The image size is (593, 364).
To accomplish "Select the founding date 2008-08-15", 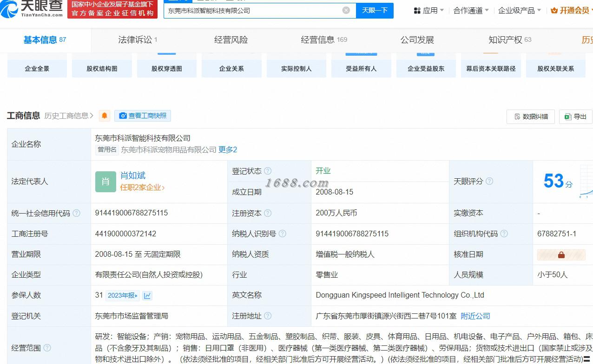I will 335,192.
